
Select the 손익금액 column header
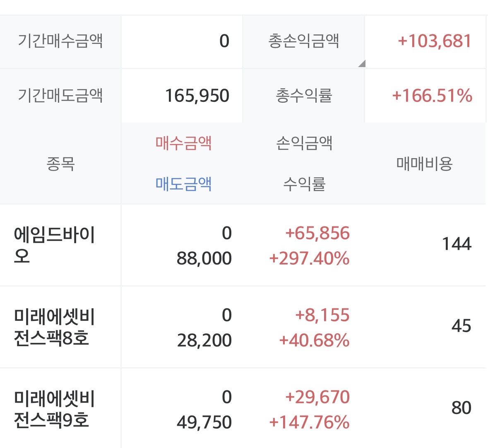click(304, 143)
